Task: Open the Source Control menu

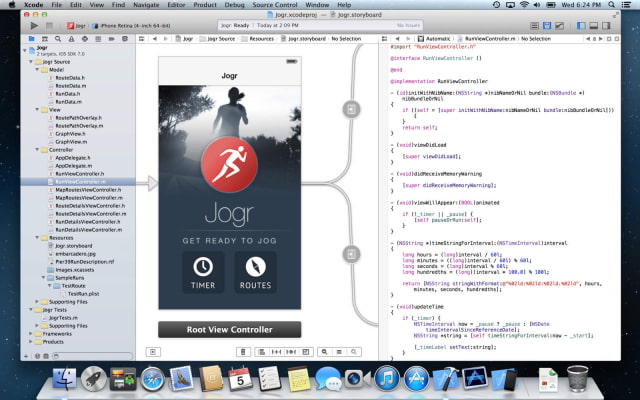Action: 274,5
